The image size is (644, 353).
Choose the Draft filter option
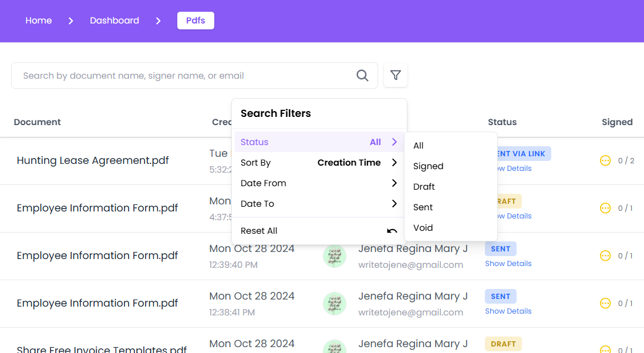(x=423, y=186)
